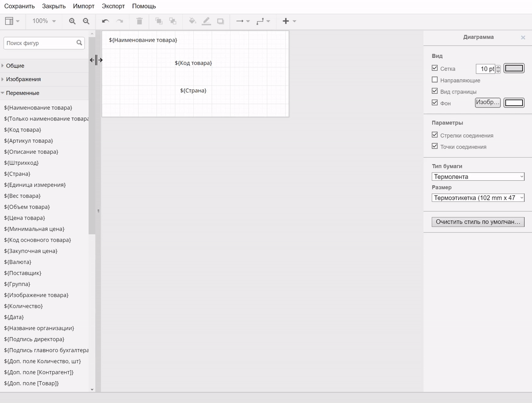The image size is (532, 403).
Task: Open the Импорт menu
Action: (84, 6)
